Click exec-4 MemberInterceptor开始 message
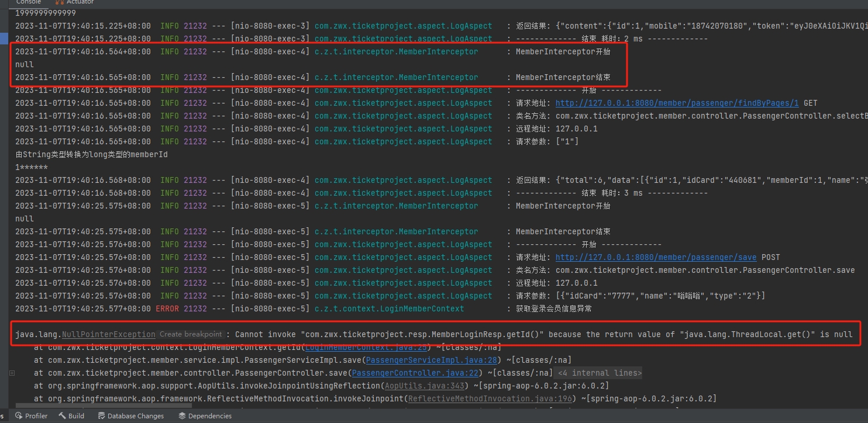This screenshot has height=423, width=868. (563, 51)
